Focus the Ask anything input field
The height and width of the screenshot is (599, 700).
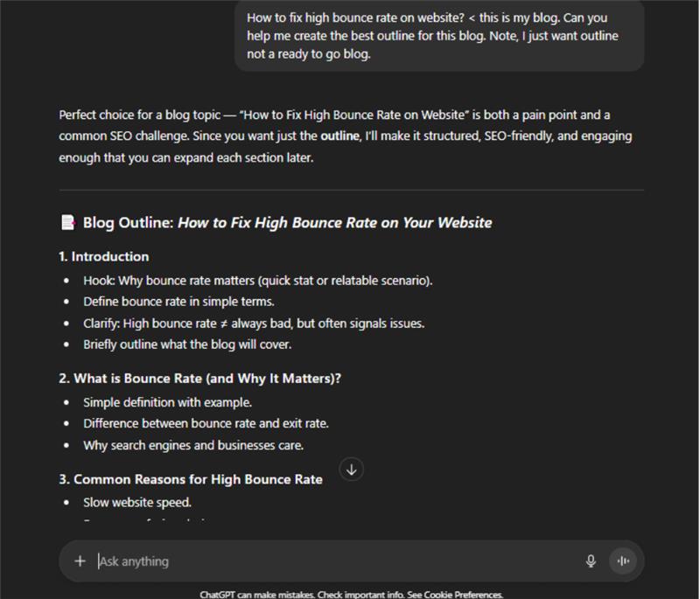tap(332, 561)
